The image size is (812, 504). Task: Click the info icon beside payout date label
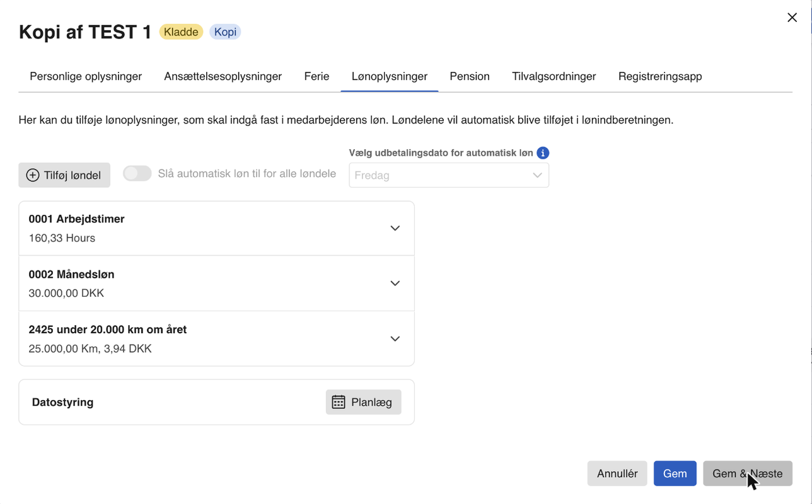pyautogui.click(x=543, y=152)
